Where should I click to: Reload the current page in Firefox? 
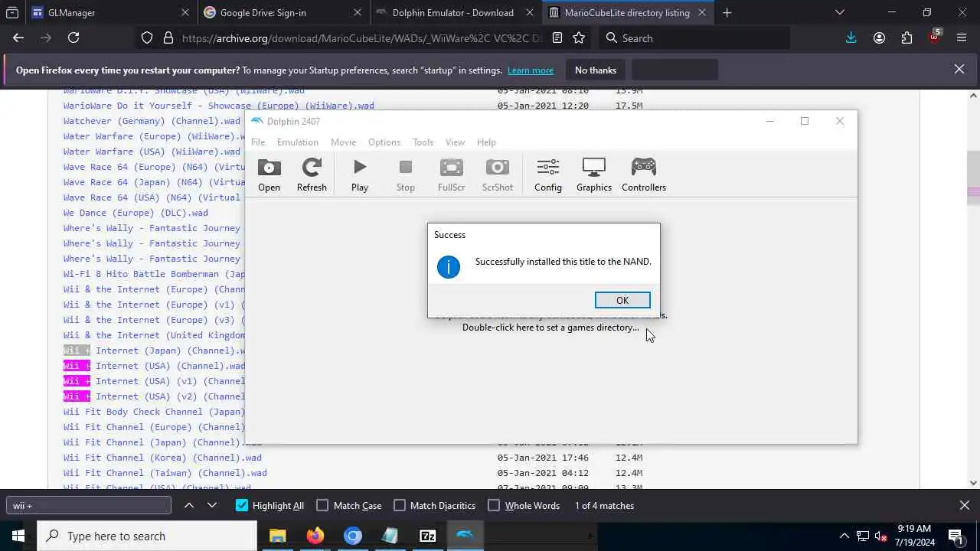pyautogui.click(x=73, y=37)
